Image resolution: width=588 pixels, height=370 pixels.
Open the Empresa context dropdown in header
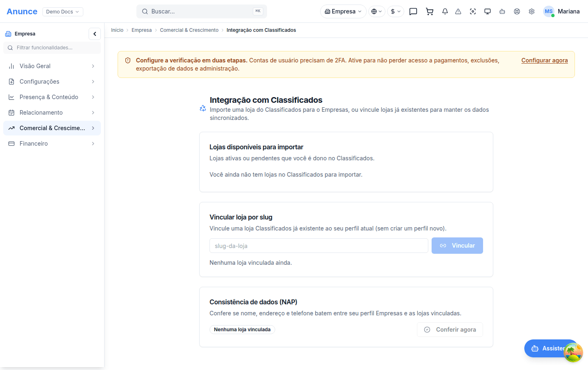(x=343, y=11)
